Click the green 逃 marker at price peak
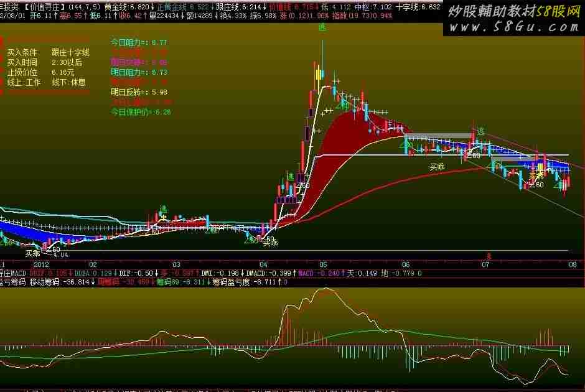The width and height of the screenshot is (585, 392). click(x=322, y=28)
